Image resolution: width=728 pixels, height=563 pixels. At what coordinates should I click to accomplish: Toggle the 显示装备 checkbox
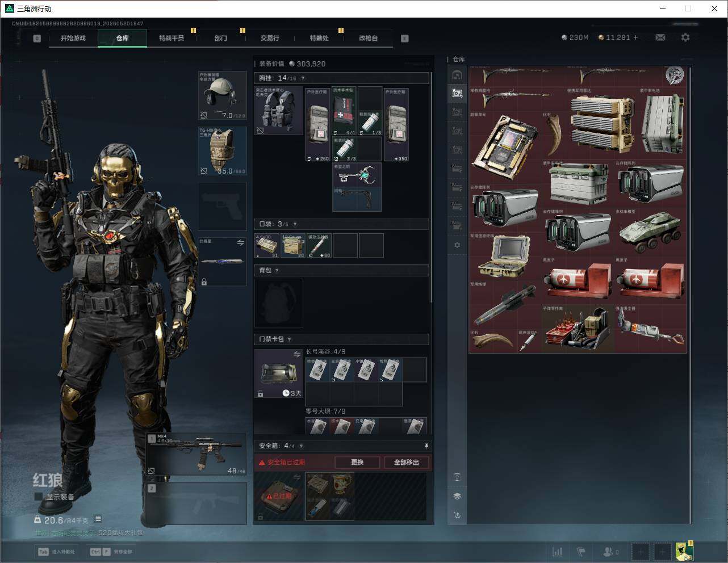tap(39, 497)
